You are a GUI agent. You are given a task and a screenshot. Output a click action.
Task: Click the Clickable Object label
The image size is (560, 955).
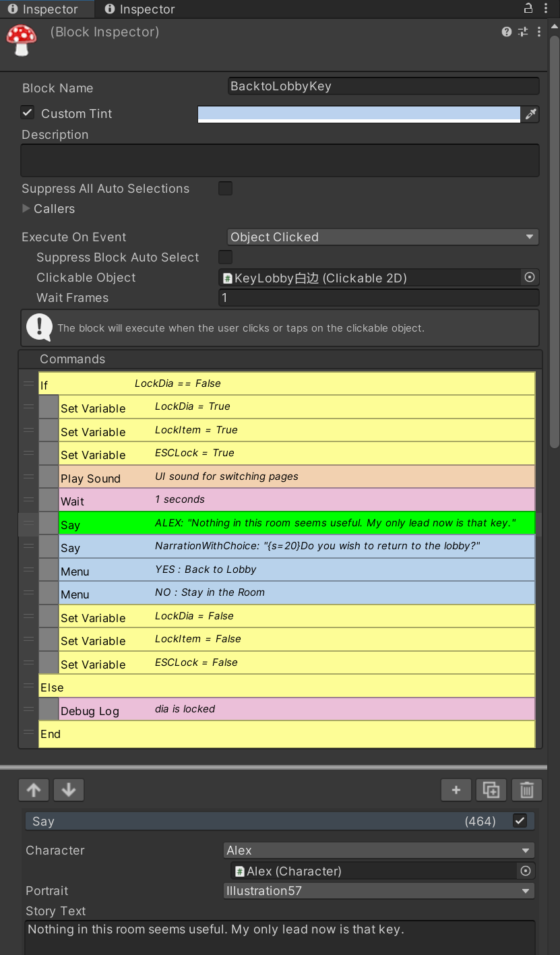86,278
